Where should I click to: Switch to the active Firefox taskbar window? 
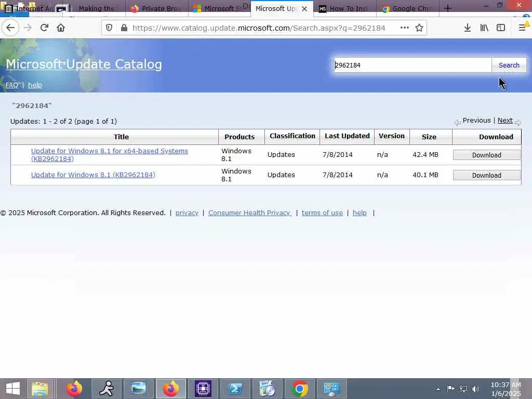pyautogui.click(x=170, y=389)
